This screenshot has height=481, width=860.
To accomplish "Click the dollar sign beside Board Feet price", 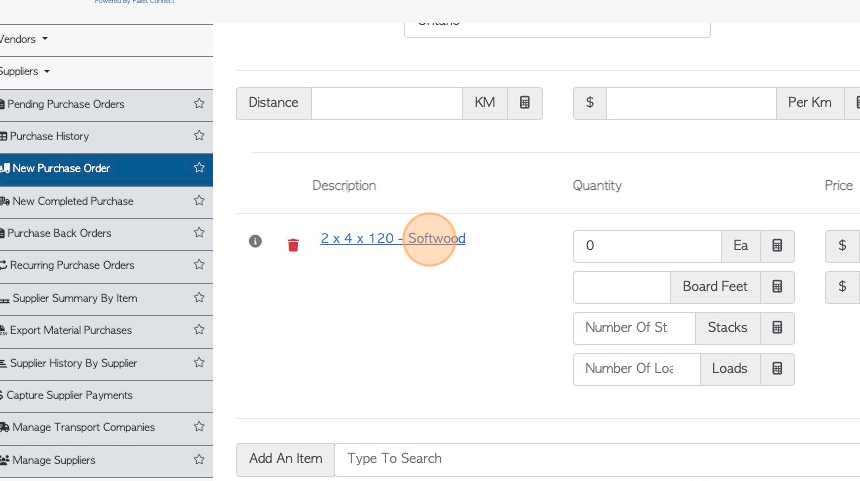I will (x=842, y=287).
